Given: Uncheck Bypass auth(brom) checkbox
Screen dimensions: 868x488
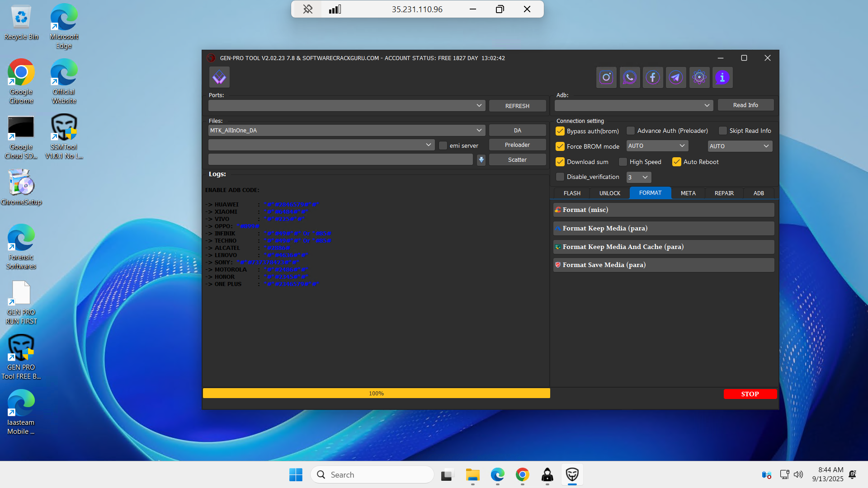Looking at the screenshot, I should tap(560, 131).
